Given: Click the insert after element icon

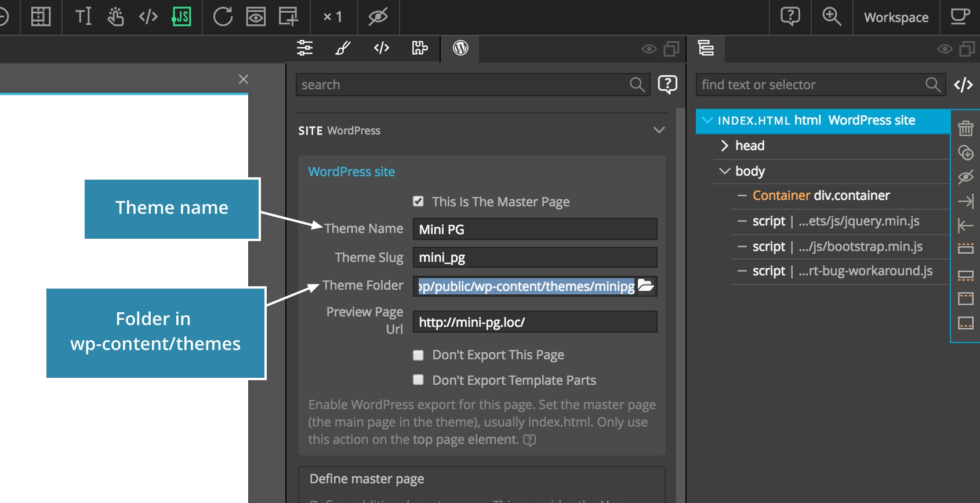Looking at the screenshot, I should [x=966, y=275].
